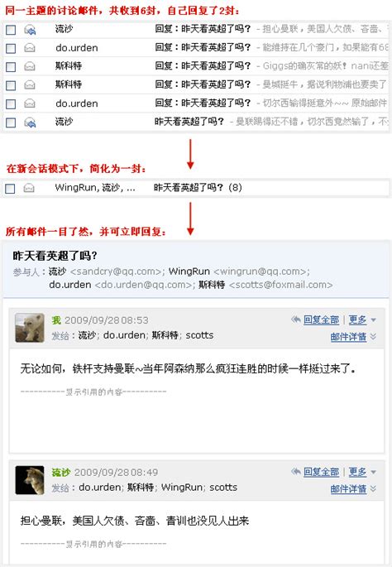Screen dimensions: 392x567
Task: Click replied-mail icon beside top 流沙 message
Action: pyautogui.click(x=30, y=30)
